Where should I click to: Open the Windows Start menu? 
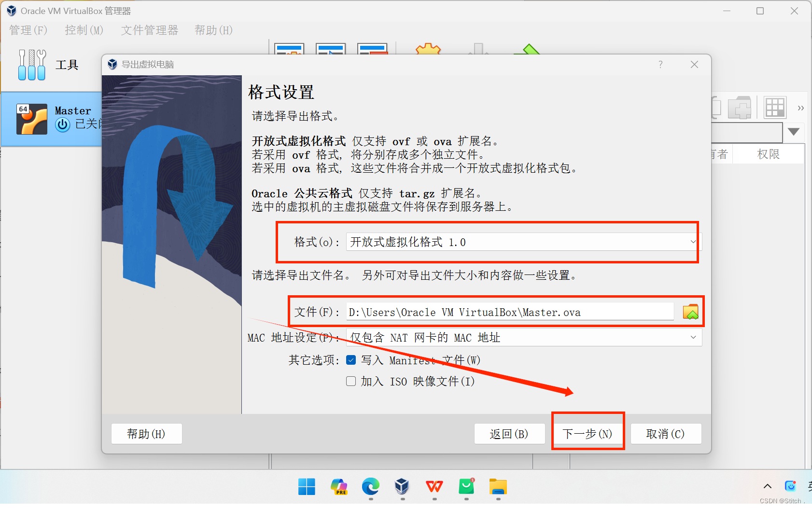coord(307,486)
